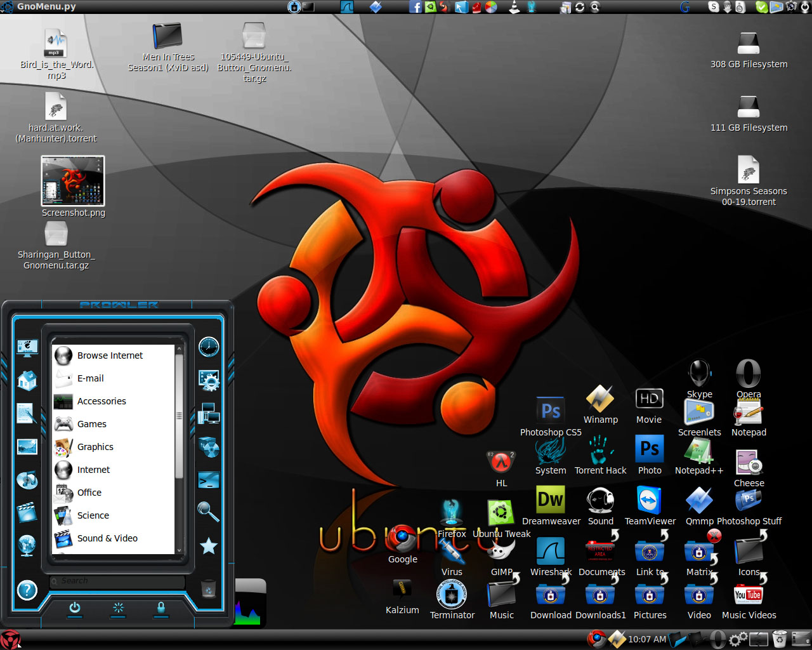Open Cheese webcam desktop icon
Image resolution: width=812 pixels, height=650 pixels.
coord(749,468)
